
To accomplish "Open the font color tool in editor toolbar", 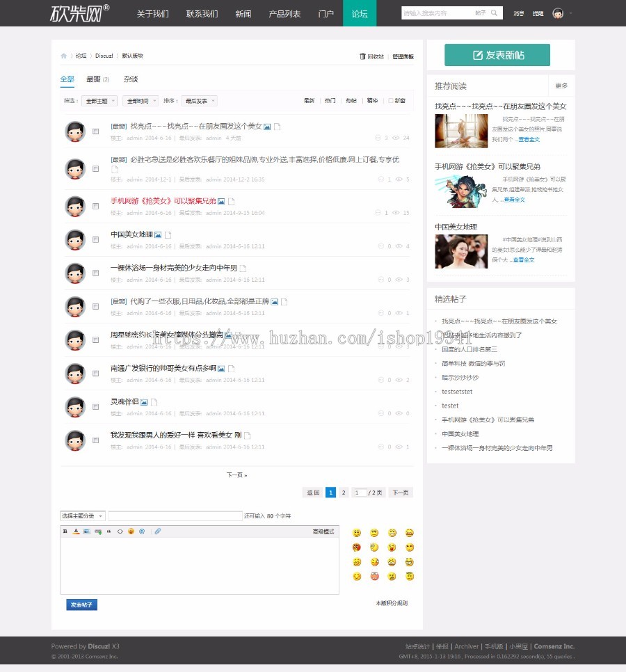I will 76,531.
